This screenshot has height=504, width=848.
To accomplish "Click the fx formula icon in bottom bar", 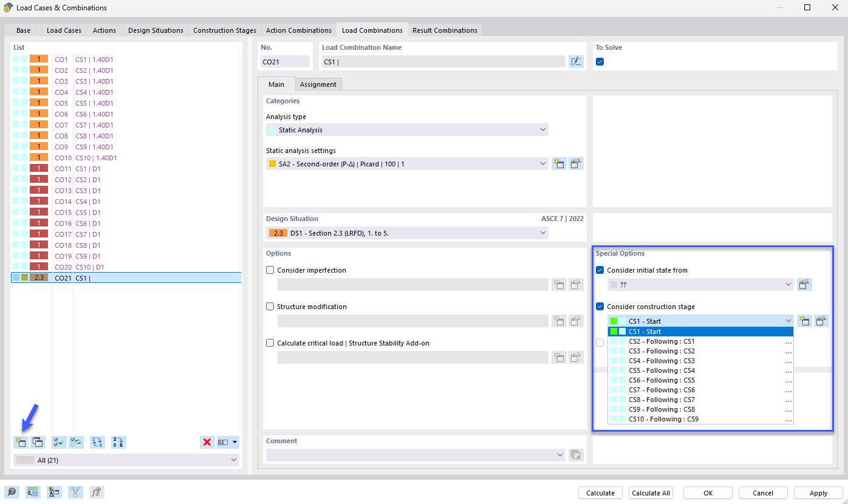I will click(97, 492).
